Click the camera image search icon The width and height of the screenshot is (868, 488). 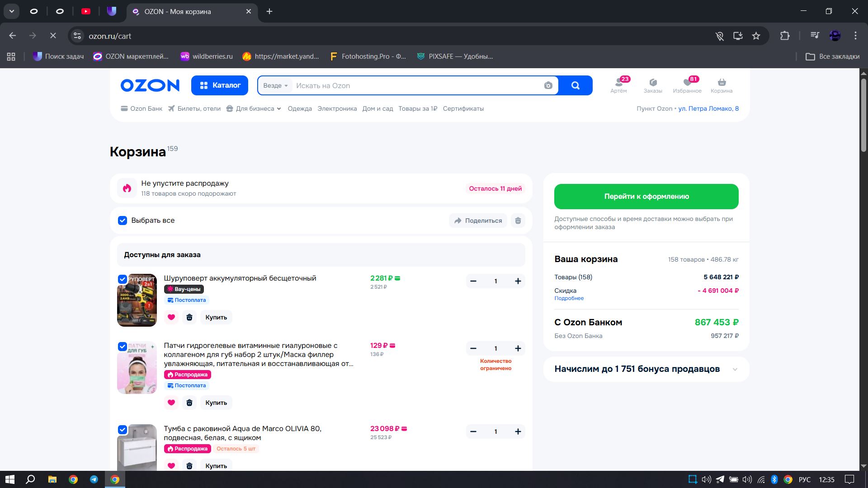[x=548, y=85]
